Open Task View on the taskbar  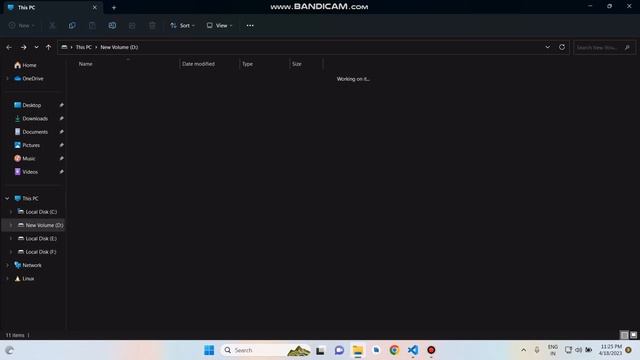pos(320,350)
